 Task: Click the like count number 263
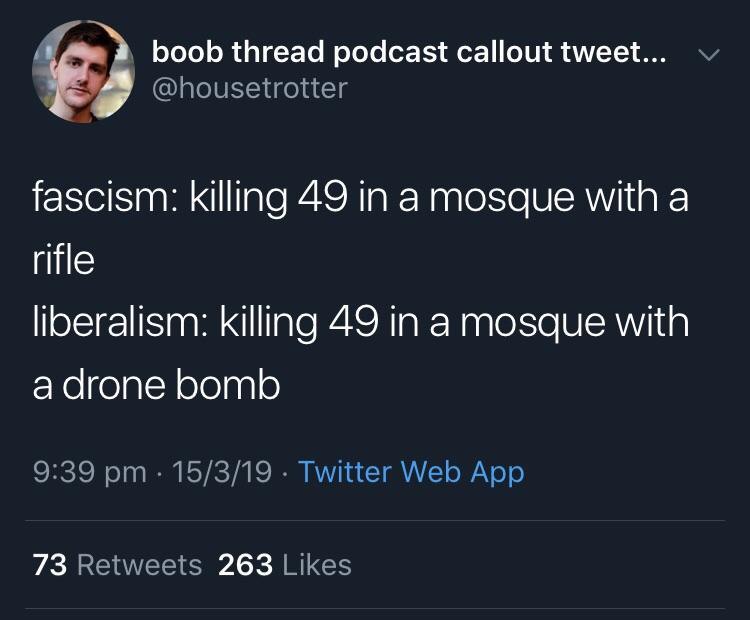245,565
